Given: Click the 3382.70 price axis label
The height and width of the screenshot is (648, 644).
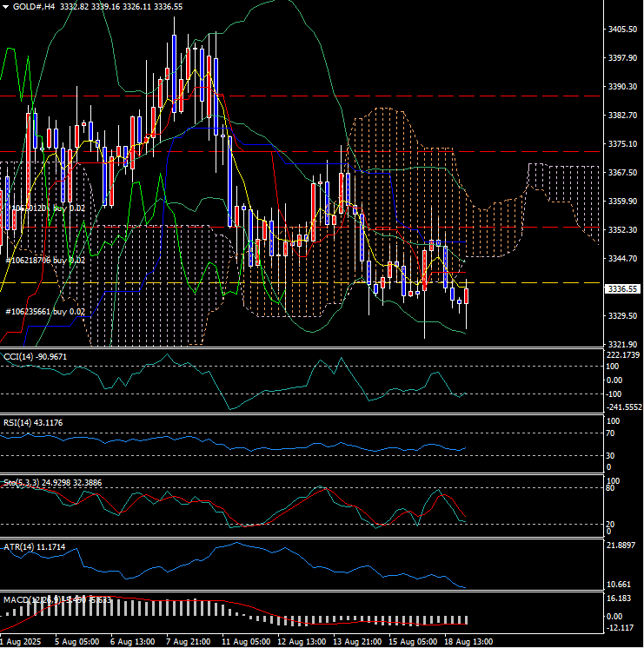Looking at the screenshot, I should point(622,115).
